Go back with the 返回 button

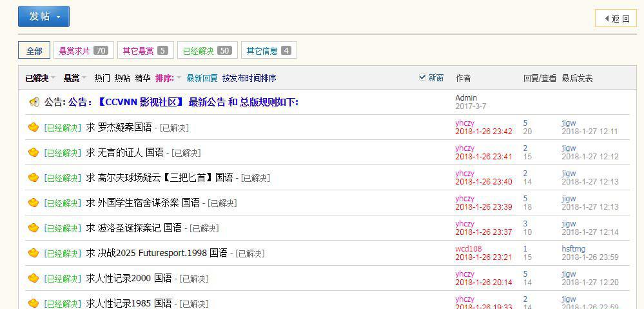pyautogui.click(x=616, y=18)
